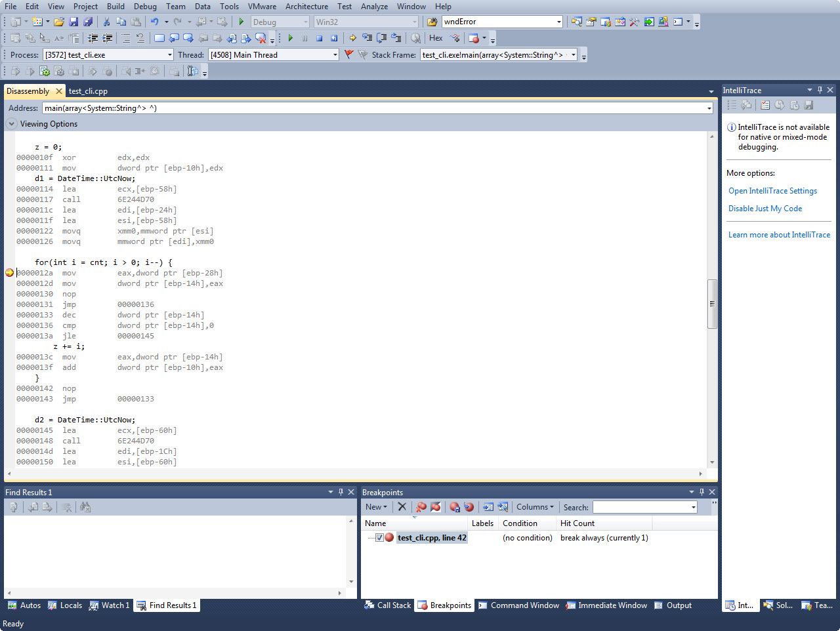This screenshot has height=631, width=840.
Task: Click the Flag Just My Code red flag icon
Action: click(x=348, y=54)
